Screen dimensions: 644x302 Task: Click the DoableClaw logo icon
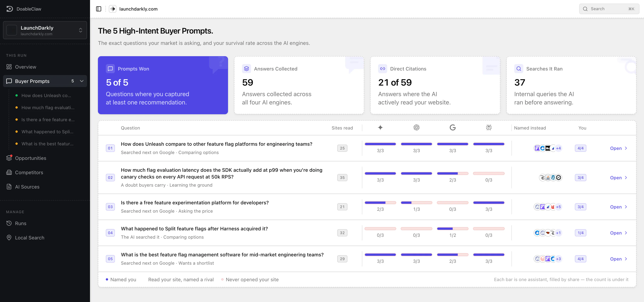(9, 9)
